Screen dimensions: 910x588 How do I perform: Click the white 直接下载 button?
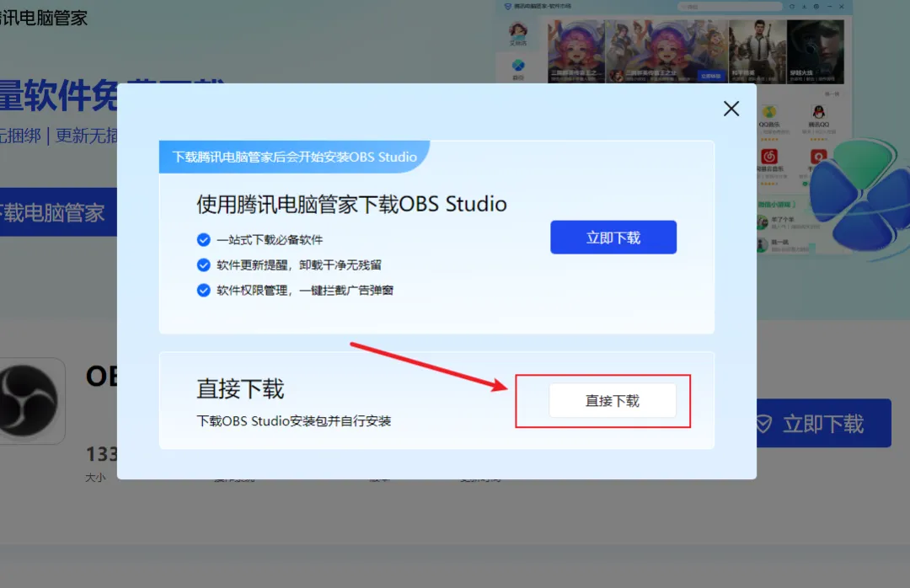[613, 400]
